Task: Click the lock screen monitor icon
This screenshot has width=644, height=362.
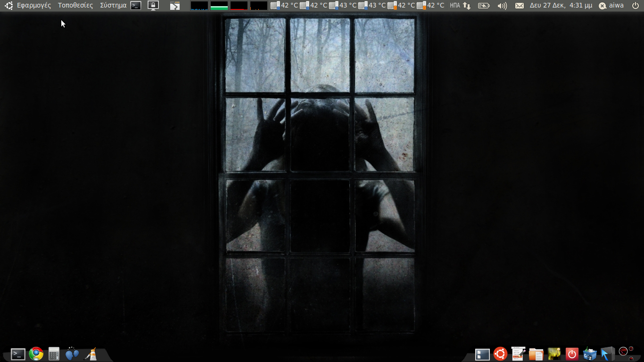Action: click(x=153, y=6)
